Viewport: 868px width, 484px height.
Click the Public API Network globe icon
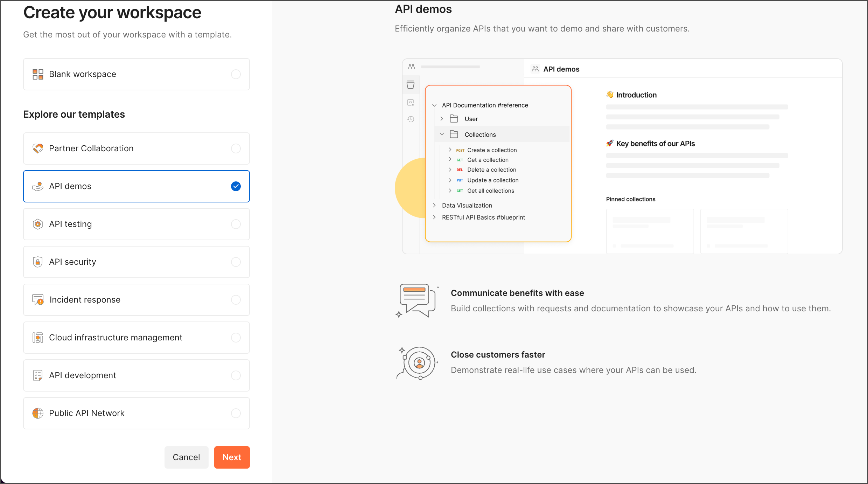coord(38,413)
